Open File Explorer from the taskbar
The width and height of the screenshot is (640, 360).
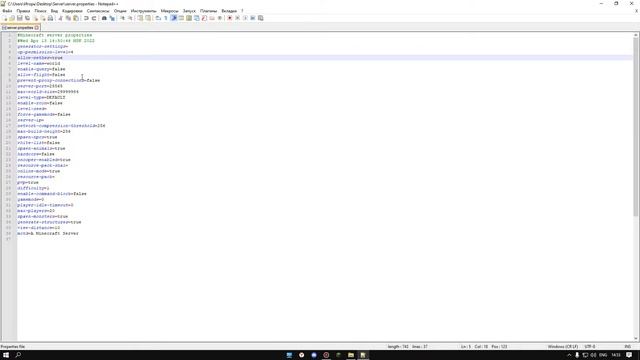[351, 355]
